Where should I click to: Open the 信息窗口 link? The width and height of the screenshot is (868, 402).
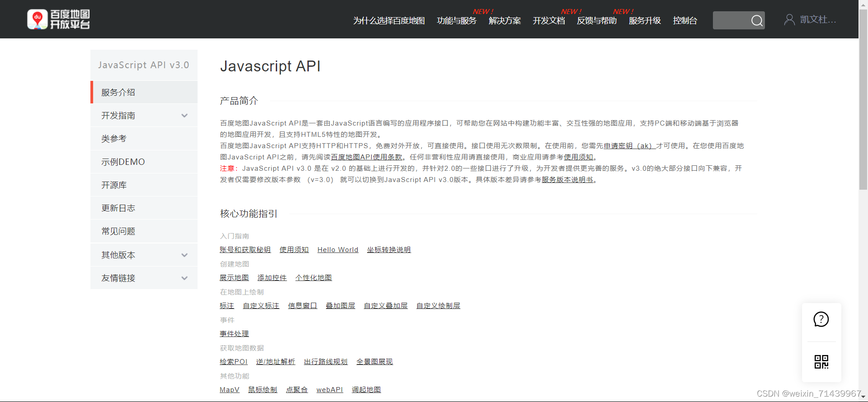(302, 306)
